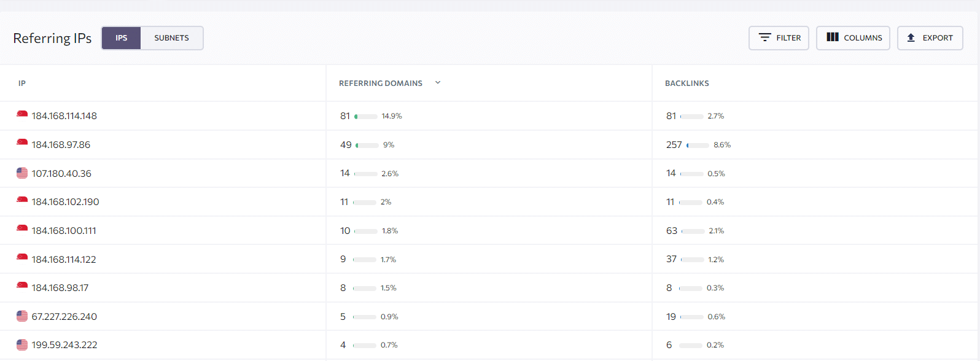The height and width of the screenshot is (361, 980).
Task: Open IP address 184.168.102.190
Action: tap(66, 202)
